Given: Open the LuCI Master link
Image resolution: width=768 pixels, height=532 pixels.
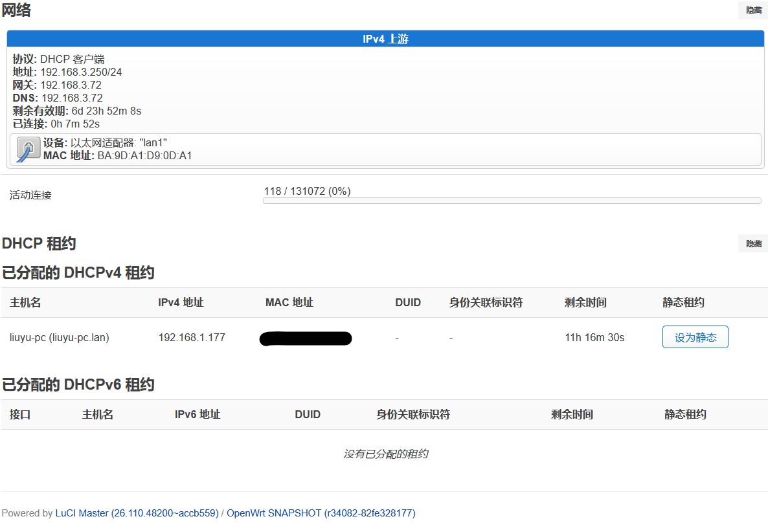Looking at the screenshot, I should 137,513.
